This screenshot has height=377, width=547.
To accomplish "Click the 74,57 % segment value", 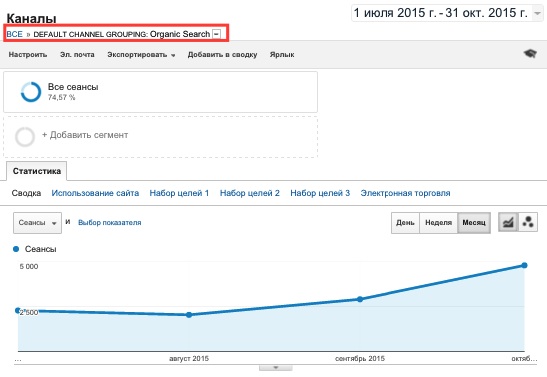I will tap(61, 98).
